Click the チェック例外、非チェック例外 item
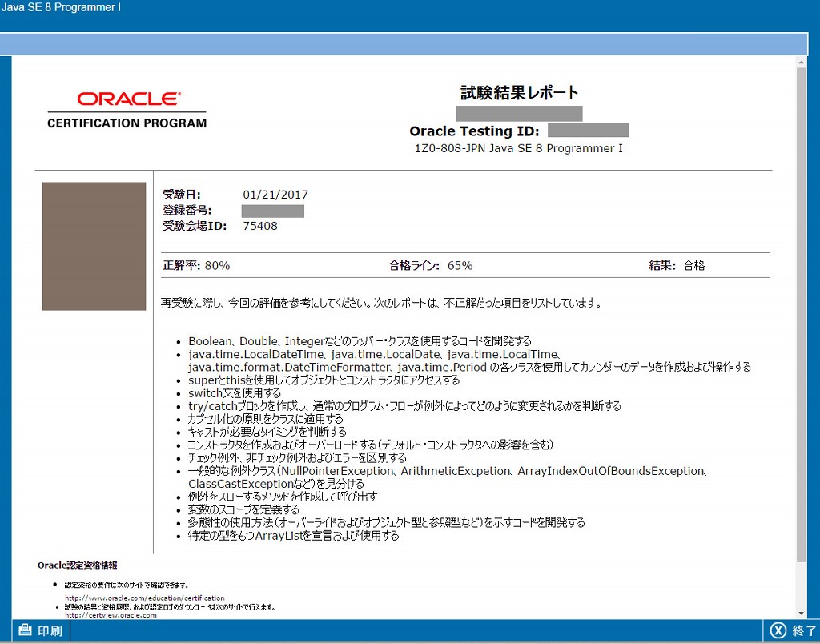 pyautogui.click(x=298, y=457)
